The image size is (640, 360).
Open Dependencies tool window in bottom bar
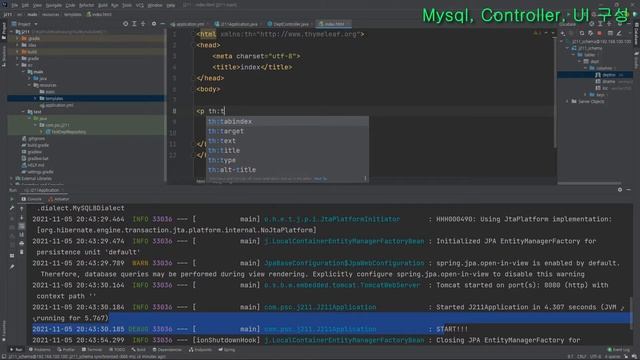(167, 350)
